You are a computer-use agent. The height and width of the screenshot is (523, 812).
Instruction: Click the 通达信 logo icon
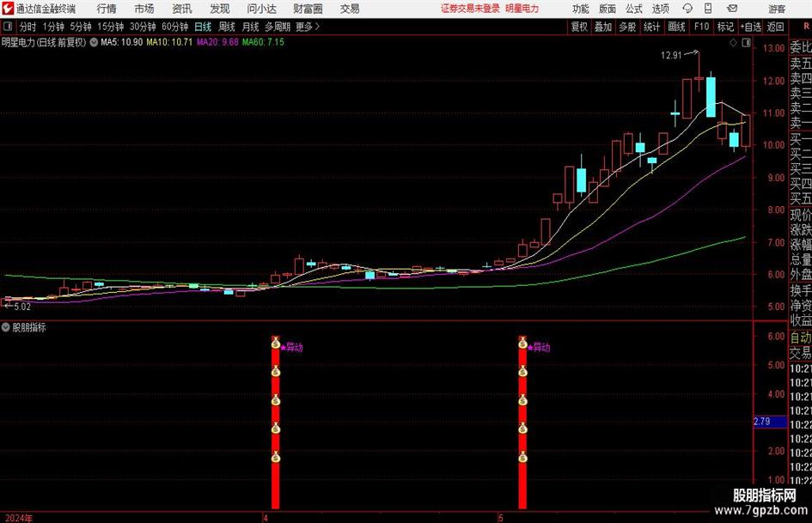click(x=8, y=9)
